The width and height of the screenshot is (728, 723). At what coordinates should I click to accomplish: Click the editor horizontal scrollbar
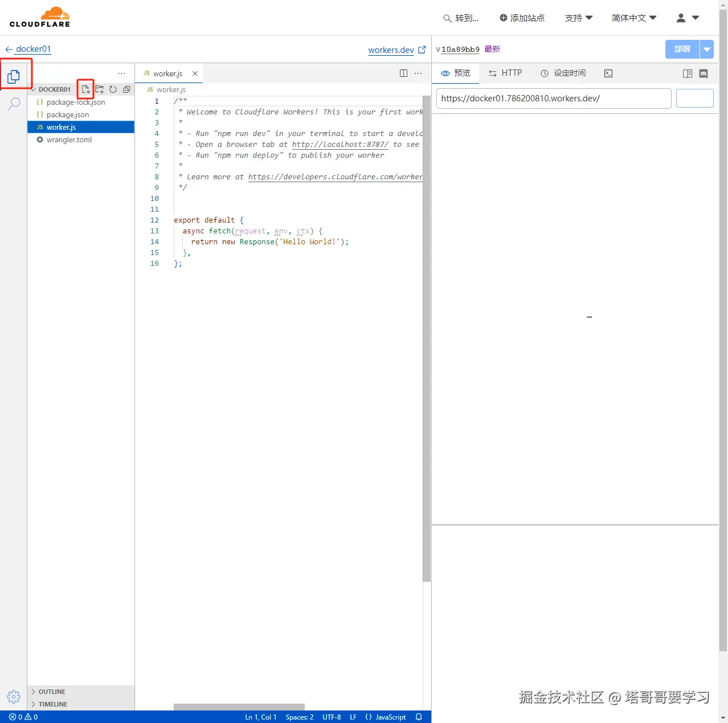pyautogui.click(x=239, y=707)
